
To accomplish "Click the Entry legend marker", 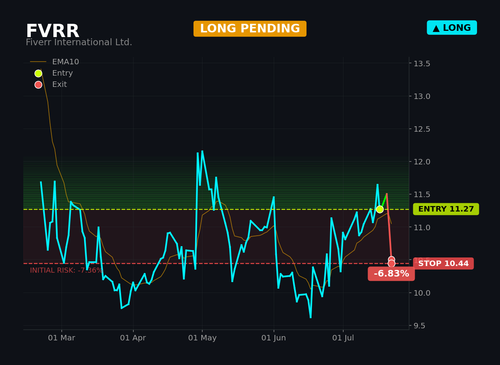I will tap(38, 73).
